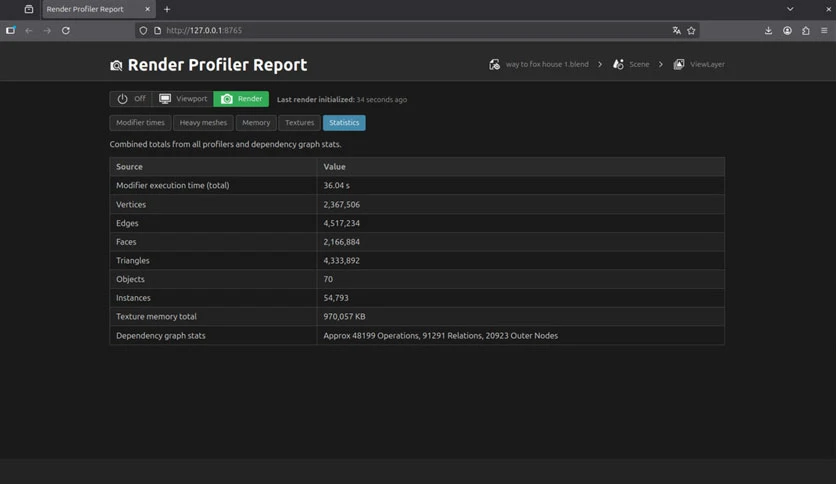
Task: Click the Last render initialized status text
Action: pos(342,100)
